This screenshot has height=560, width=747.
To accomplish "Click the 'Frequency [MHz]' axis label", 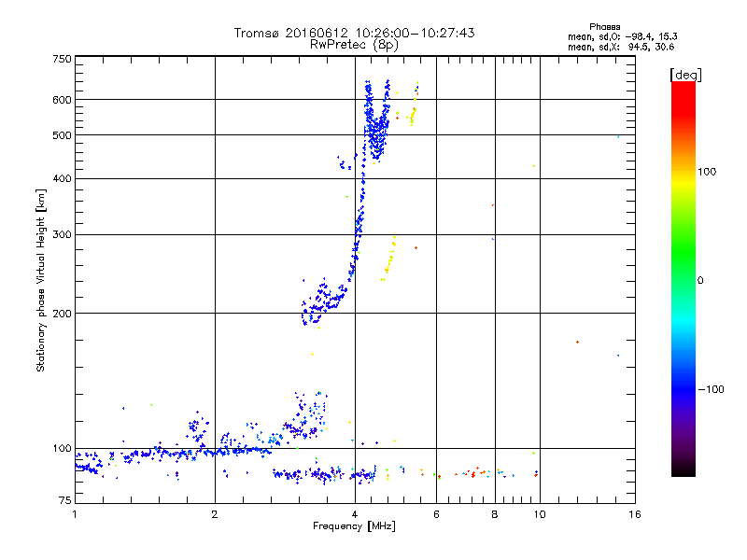I will coord(354,526).
